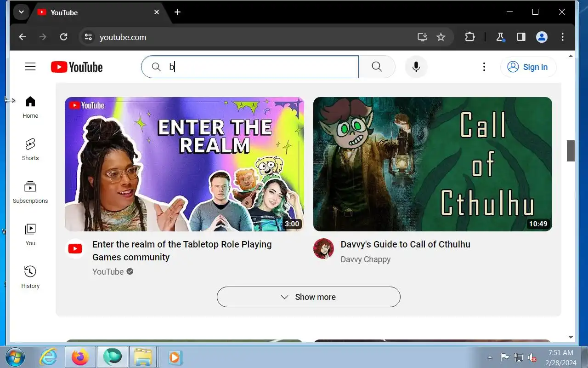Open Davvy's Guide to Call of Cthulhu title
Image resolution: width=588 pixels, height=368 pixels.
click(x=406, y=244)
